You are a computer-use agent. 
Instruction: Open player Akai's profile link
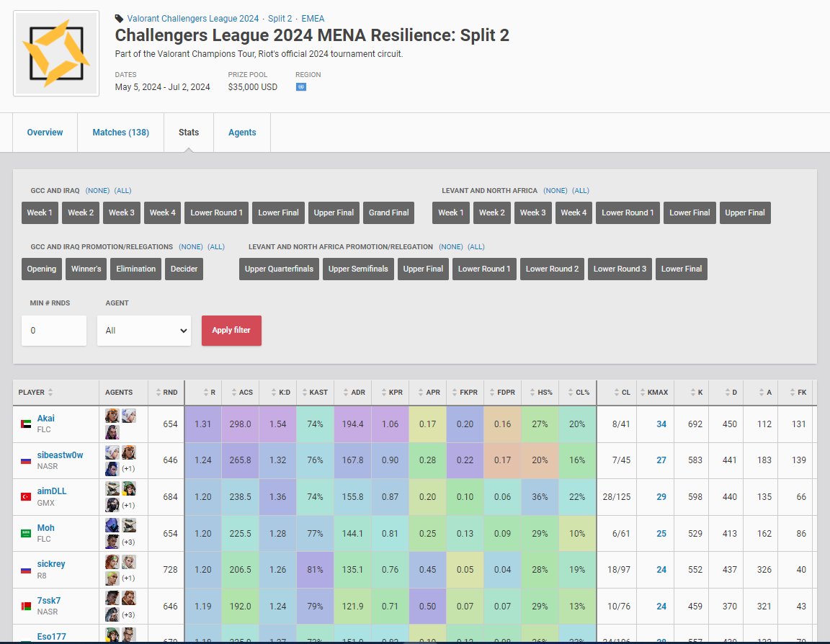pyautogui.click(x=45, y=418)
